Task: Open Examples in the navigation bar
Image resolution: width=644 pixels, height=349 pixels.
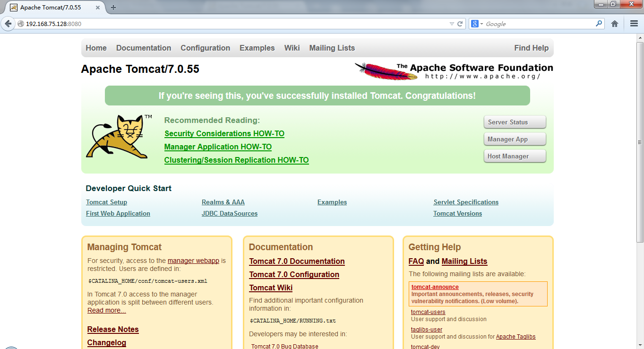Action: 257,48
